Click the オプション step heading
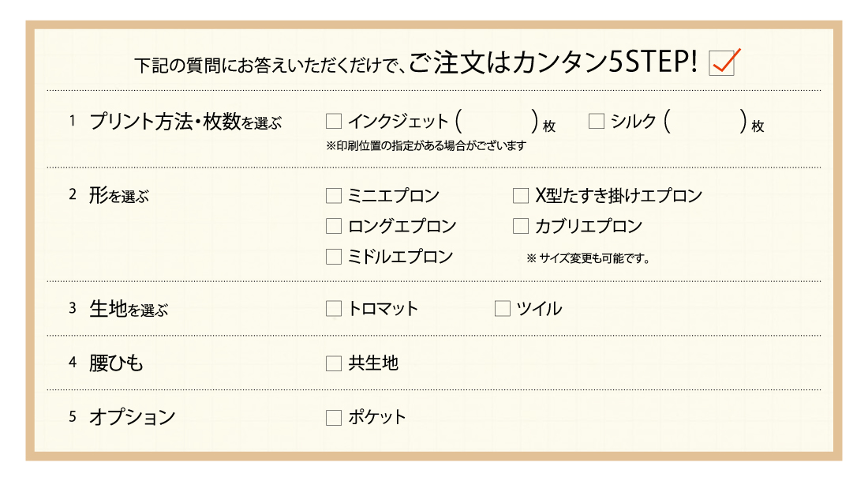The width and height of the screenshot is (868, 485). tap(133, 417)
